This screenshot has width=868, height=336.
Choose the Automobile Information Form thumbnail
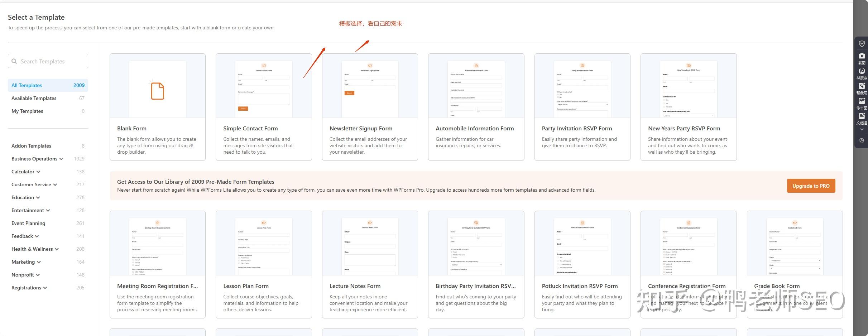click(476, 86)
